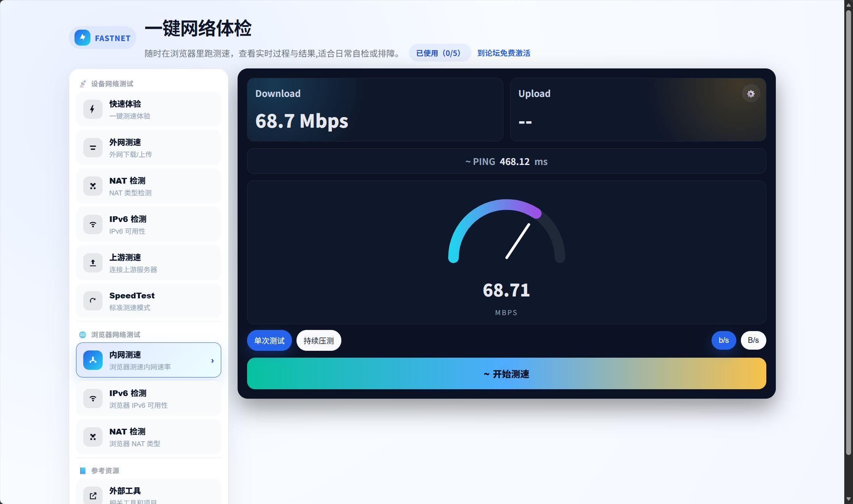Viewport: 853px width, 504px height.
Task: Click the Upload '--' value
Action: pyautogui.click(x=525, y=122)
